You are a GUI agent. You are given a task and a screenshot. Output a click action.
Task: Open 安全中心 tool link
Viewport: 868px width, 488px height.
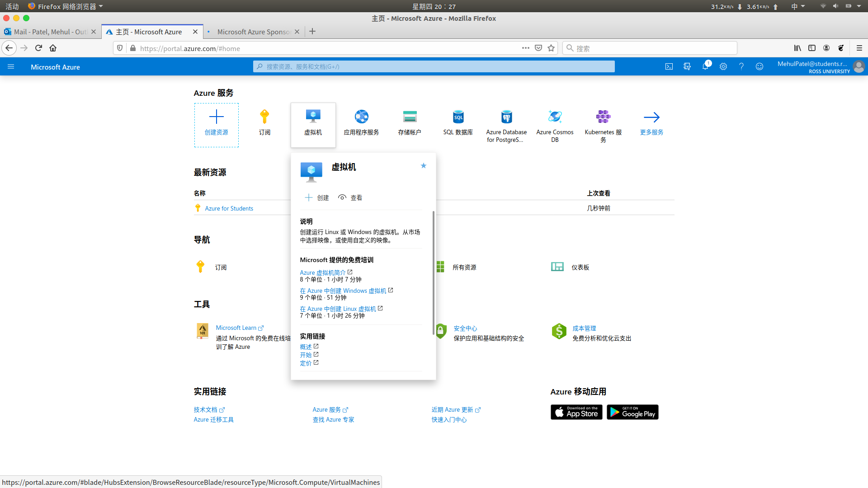coord(465,328)
